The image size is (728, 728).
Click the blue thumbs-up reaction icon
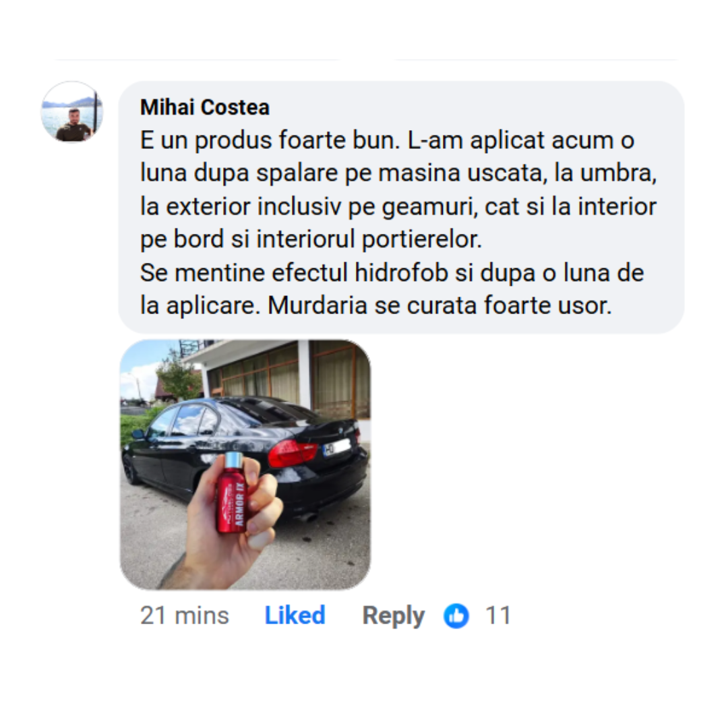tap(456, 615)
